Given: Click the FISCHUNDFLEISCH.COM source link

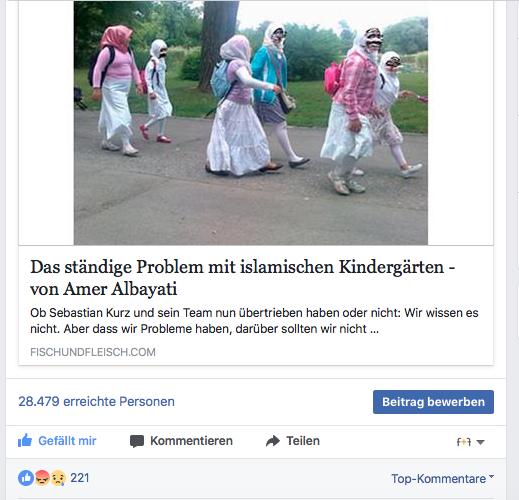Looking at the screenshot, I should coord(93,352).
